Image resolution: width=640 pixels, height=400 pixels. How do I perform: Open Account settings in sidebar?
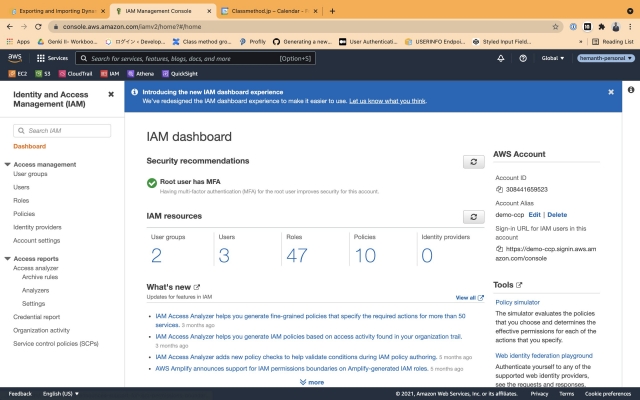36,241
